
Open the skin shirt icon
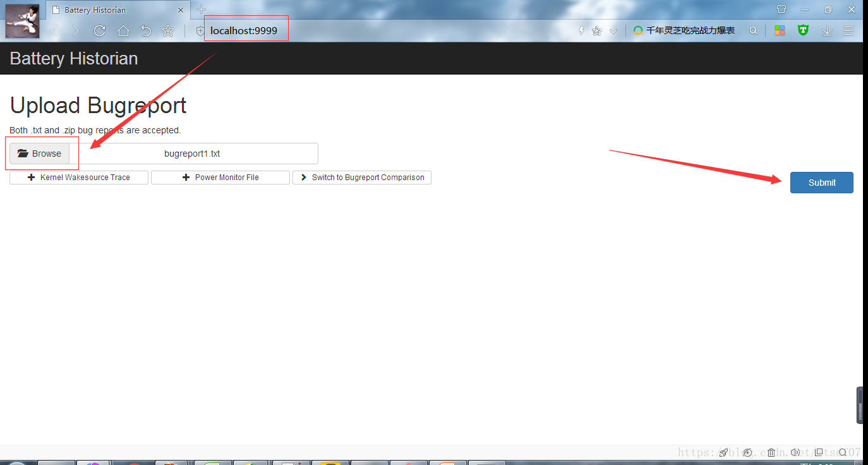781,9
